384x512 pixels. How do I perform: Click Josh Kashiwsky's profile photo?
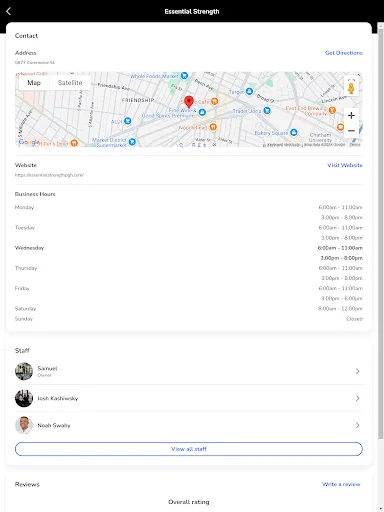coord(24,398)
